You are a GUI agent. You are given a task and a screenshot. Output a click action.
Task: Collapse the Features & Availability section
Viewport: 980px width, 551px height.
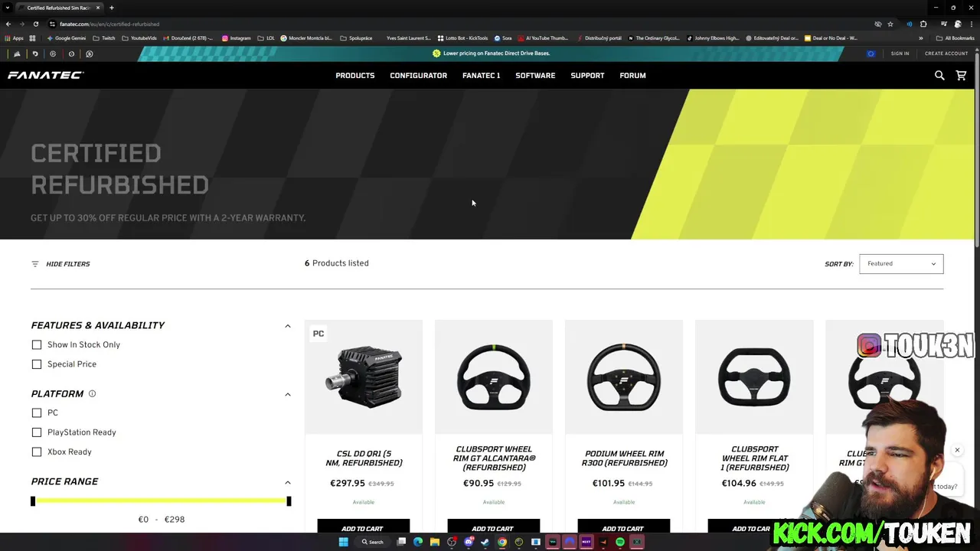[288, 326]
